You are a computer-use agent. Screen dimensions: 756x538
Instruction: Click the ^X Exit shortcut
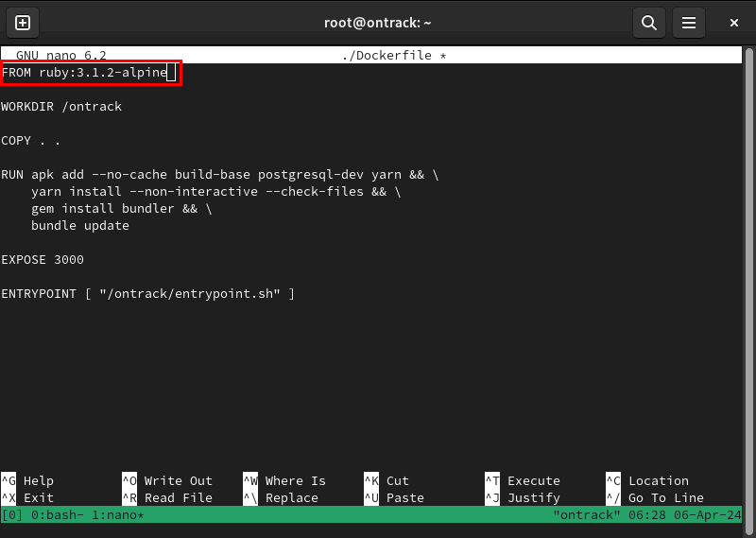coord(27,498)
